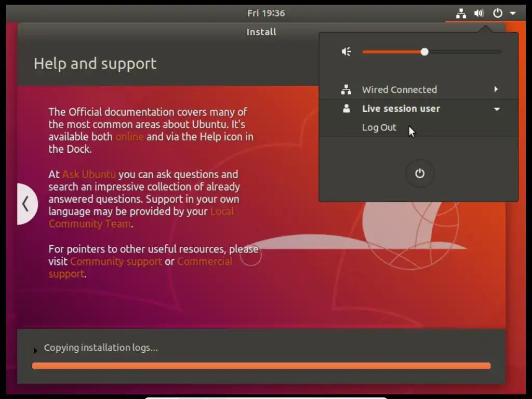The width and height of the screenshot is (532, 399).
Task: Click the wired network icon in menu
Action: click(x=346, y=89)
